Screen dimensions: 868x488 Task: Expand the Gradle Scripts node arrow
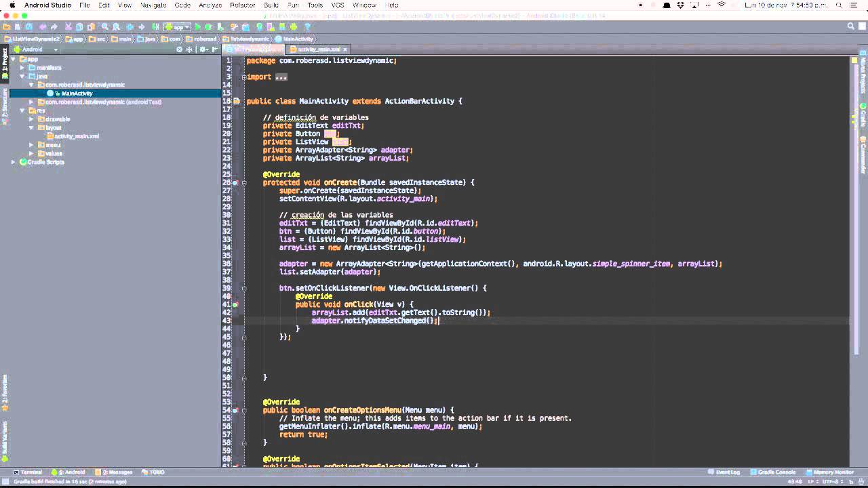[x=13, y=162]
